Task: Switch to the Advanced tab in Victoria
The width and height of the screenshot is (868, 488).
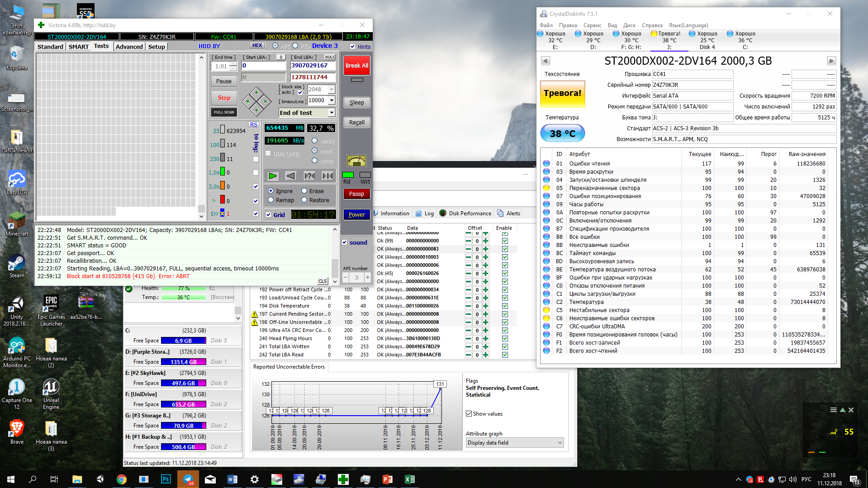Action: [x=129, y=47]
